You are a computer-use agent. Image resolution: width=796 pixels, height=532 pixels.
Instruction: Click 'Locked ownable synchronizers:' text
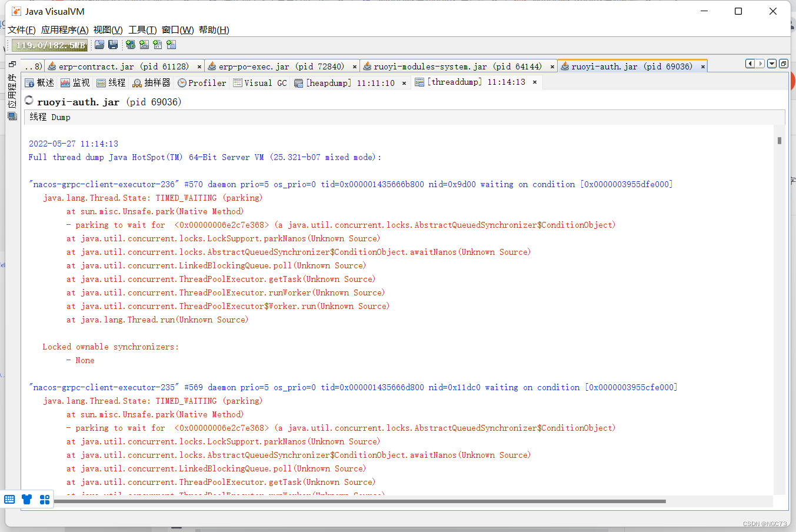(x=111, y=347)
